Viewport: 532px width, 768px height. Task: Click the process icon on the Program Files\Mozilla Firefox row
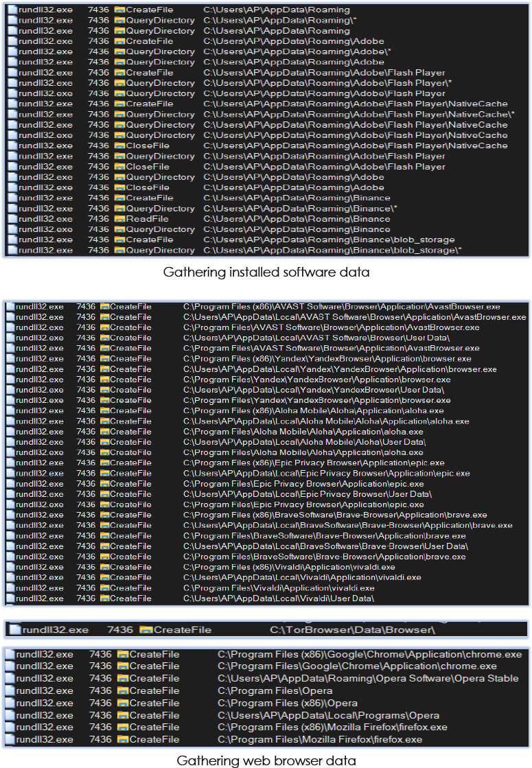(10, 740)
